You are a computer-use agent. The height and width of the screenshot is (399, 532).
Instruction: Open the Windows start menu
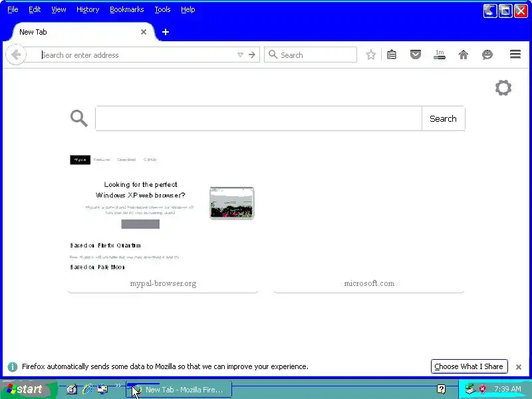click(28, 389)
